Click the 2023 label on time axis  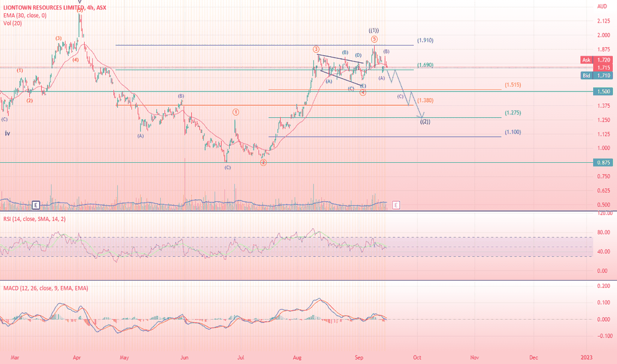click(587, 357)
